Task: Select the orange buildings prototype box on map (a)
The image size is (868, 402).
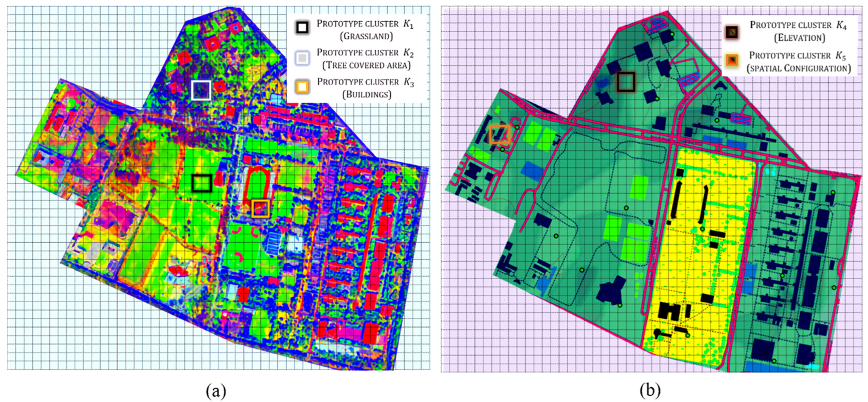Action: 261,208
